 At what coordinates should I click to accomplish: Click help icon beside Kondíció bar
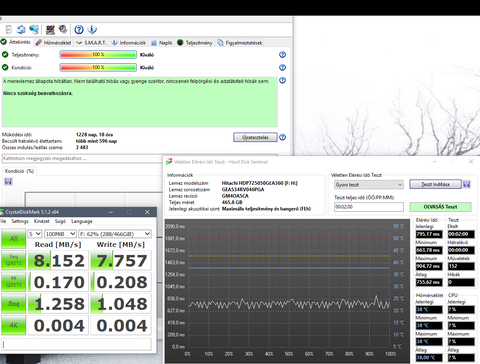coord(282,67)
